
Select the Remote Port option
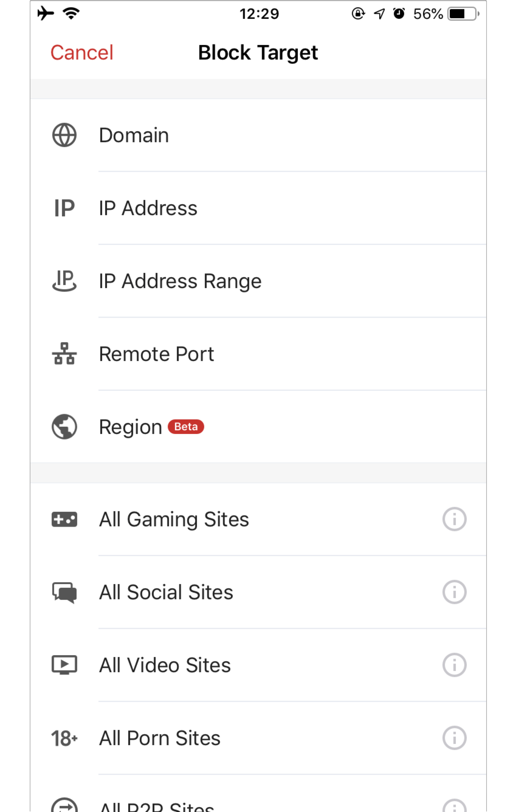(258, 354)
